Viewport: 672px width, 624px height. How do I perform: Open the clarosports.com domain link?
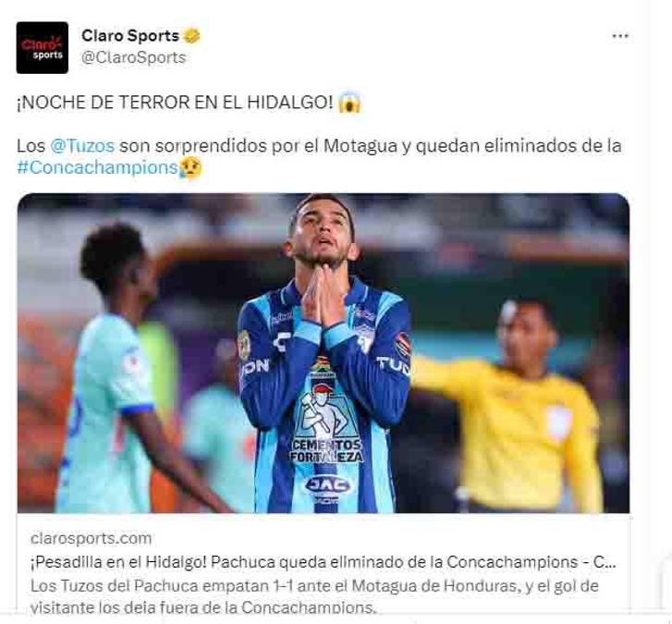(91, 538)
